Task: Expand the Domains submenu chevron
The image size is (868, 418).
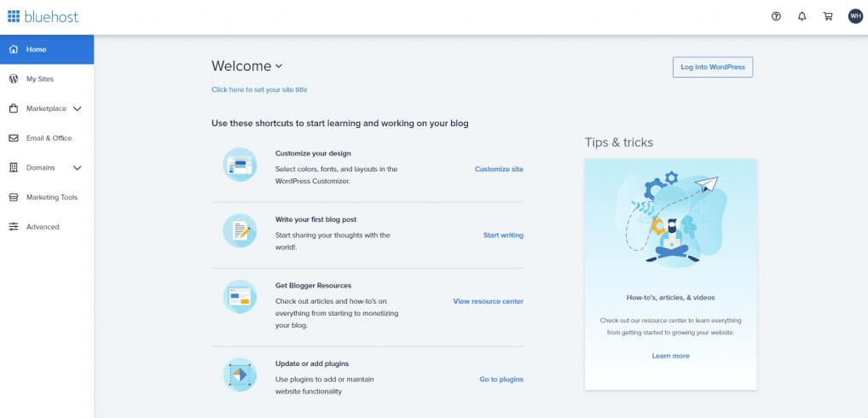Action: pos(77,168)
